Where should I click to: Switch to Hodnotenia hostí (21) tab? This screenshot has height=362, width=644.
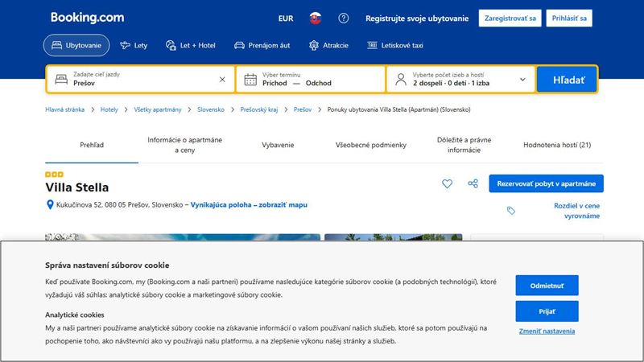pos(557,145)
